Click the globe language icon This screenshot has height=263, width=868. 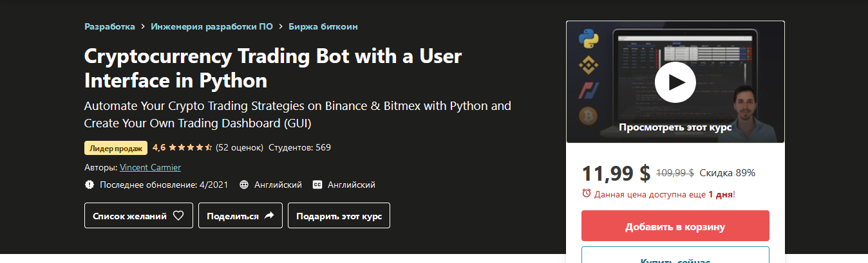(244, 185)
